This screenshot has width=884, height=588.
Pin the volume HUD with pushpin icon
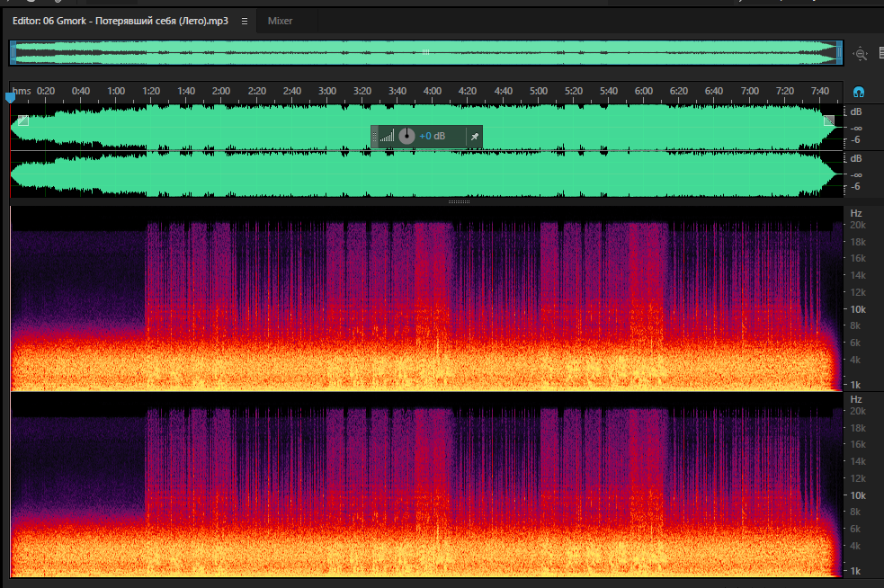pos(475,137)
